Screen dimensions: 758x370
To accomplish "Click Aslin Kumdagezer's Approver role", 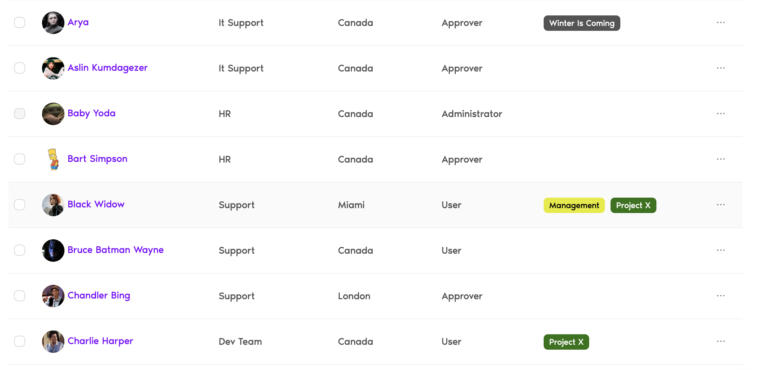I will click(x=462, y=68).
